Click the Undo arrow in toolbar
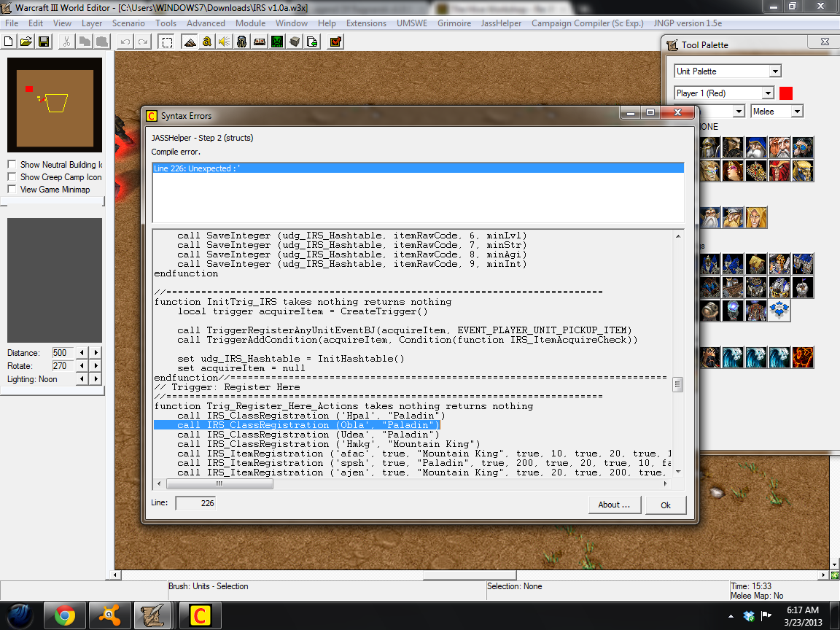Image resolution: width=840 pixels, height=630 pixels. click(x=125, y=42)
